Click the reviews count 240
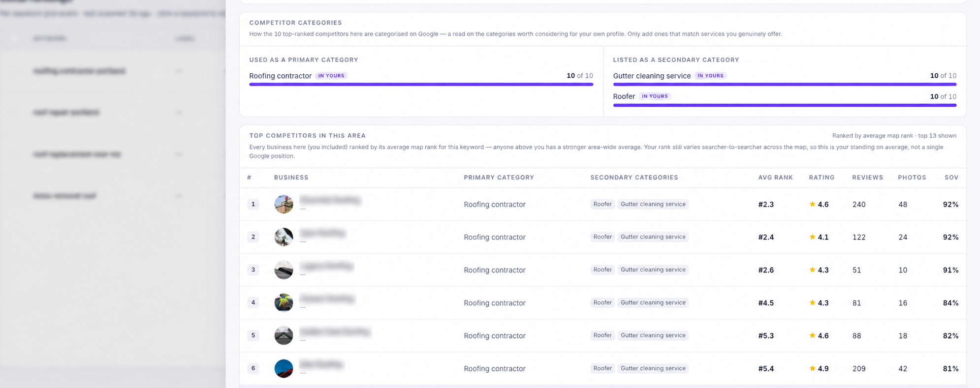This screenshot has width=980, height=388. click(859, 205)
